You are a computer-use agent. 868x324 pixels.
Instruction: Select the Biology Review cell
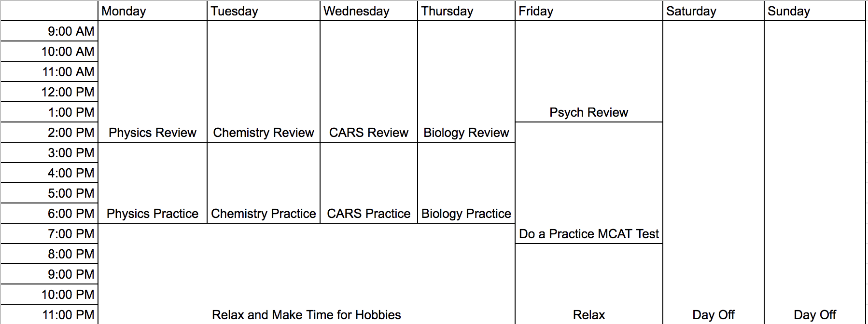point(466,81)
